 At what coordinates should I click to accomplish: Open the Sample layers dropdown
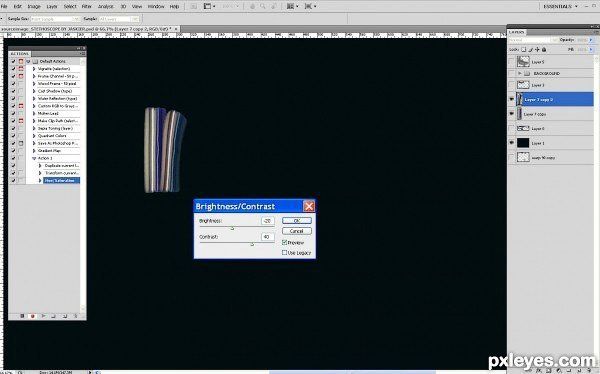coord(118,19)
